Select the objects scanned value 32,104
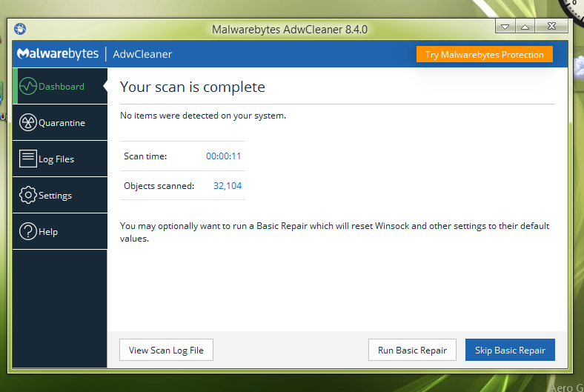The width and height of the screenshot is (584, 392). [x=228, y=185]
